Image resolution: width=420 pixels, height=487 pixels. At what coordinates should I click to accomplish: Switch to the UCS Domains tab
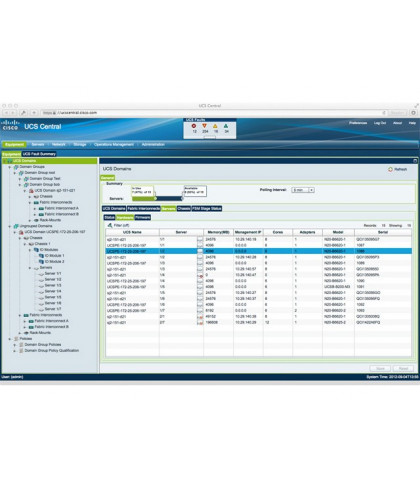point(114,209)
